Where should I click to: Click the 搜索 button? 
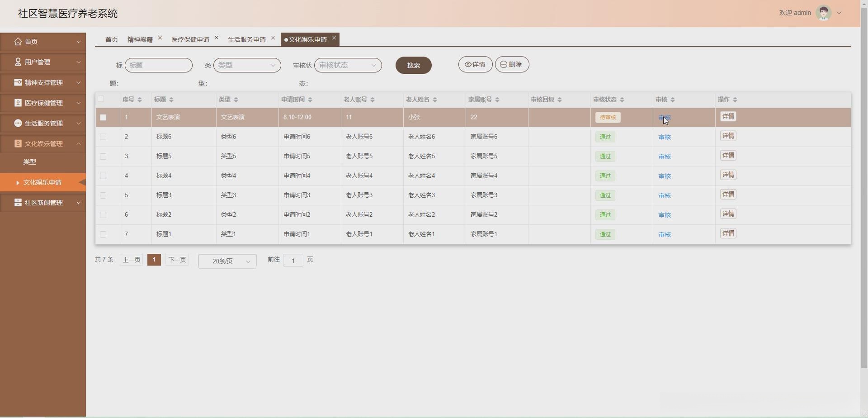(x=414, y=65)
